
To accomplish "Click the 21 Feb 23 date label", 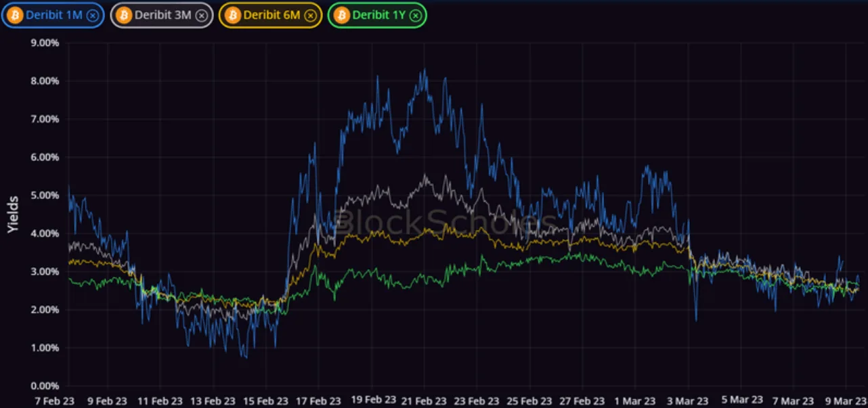I will (x=424, y=401).
